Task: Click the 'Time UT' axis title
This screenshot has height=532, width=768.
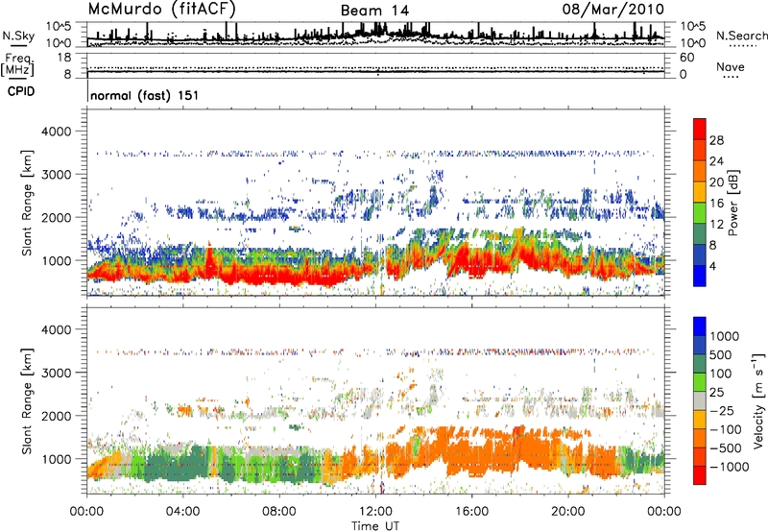Action: click(375, 526)
